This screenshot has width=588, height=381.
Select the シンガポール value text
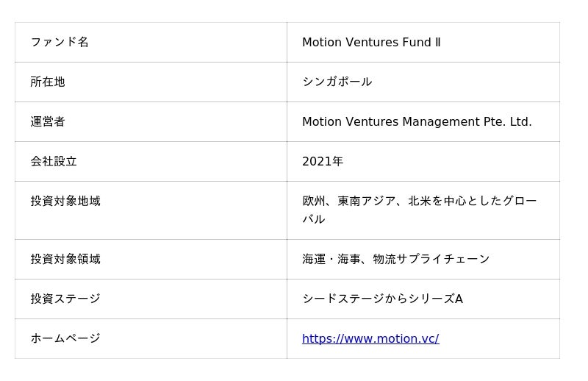coord(337,82)
